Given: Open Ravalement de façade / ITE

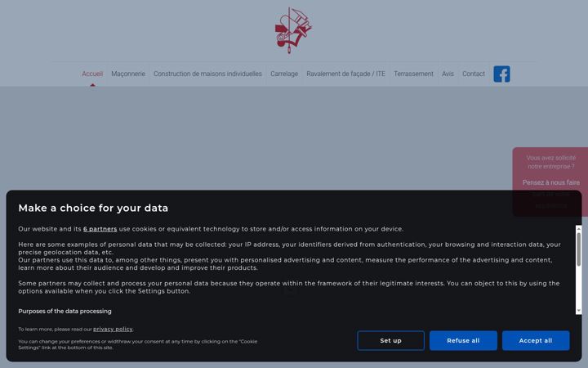Looking at the screenshot, I should point(345,74).
